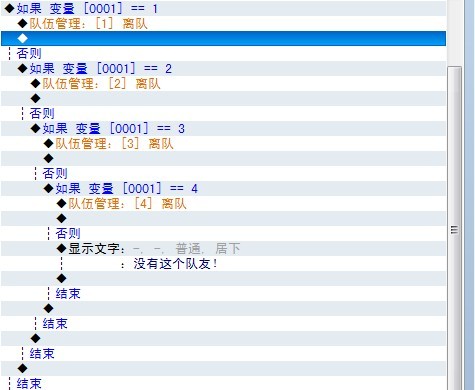Click message text '没有这个队友!'

(x=175, y=264)
